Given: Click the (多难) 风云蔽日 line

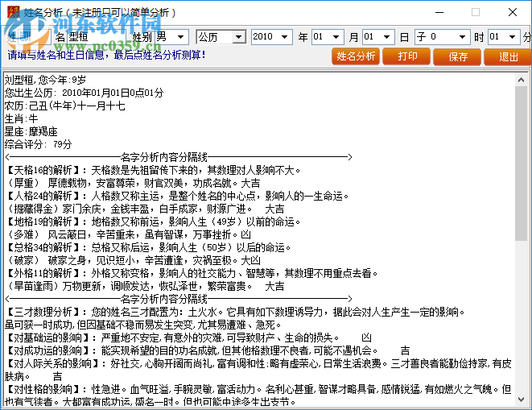Looking at the screenshot, I should [128, 234].
